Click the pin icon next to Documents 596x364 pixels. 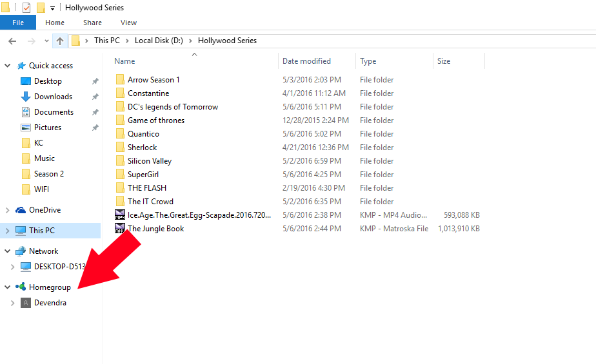(95, 112)
